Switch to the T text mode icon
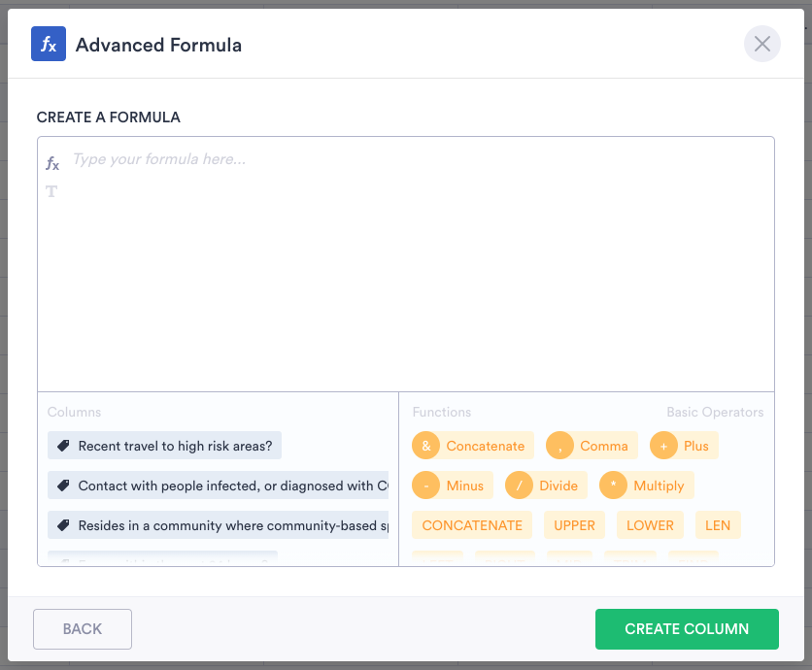Screen dimensions: 812x670 click(51, 191)
